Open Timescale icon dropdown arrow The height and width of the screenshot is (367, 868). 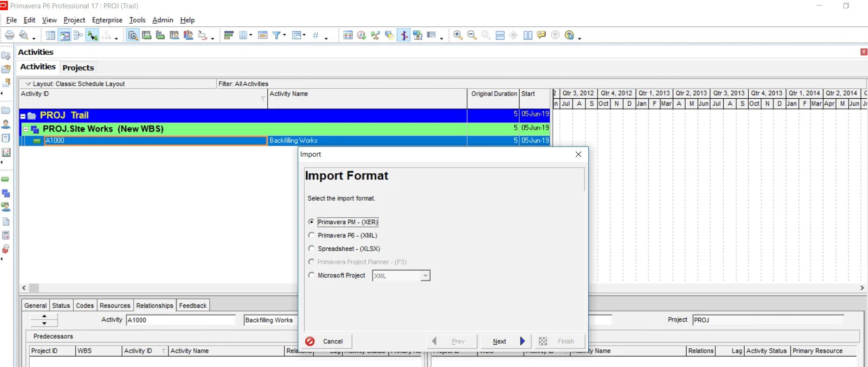pos(251,35)
